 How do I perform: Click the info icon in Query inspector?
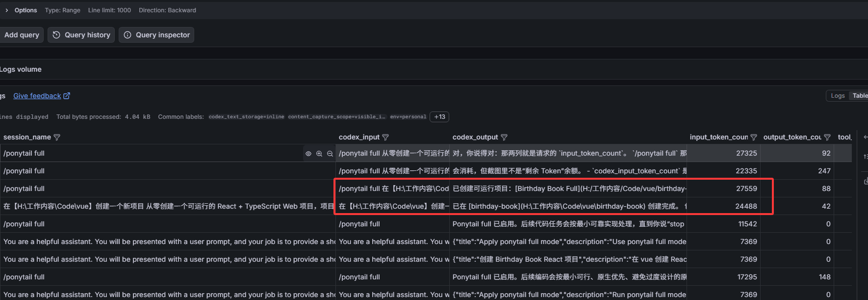(128, 35)
